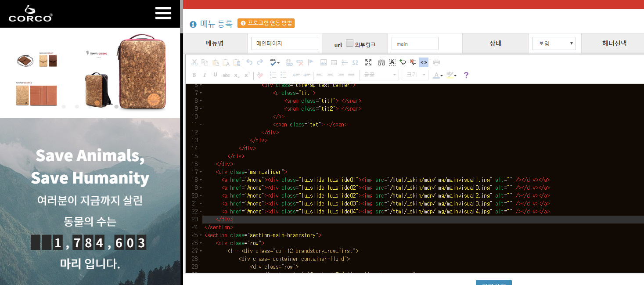Open the spell checker ABC tool

tap(274, 62)
